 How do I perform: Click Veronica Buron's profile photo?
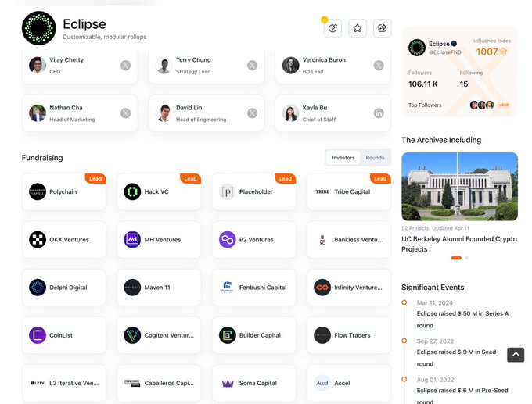pyautogui.click(x=290, y=65)
